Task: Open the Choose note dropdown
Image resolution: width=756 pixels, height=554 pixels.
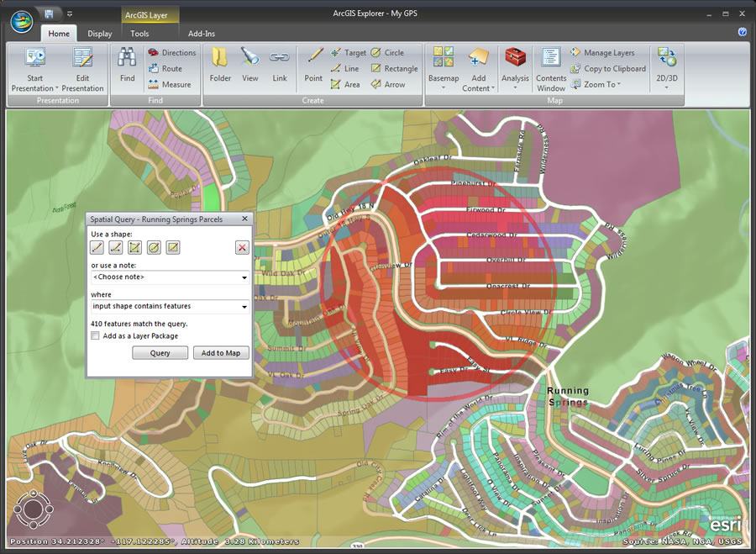Action: click(x=170, y=277)
